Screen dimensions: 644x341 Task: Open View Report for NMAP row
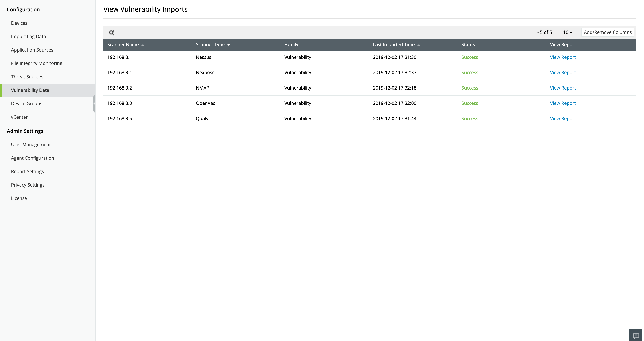click(x=563, y=88)
